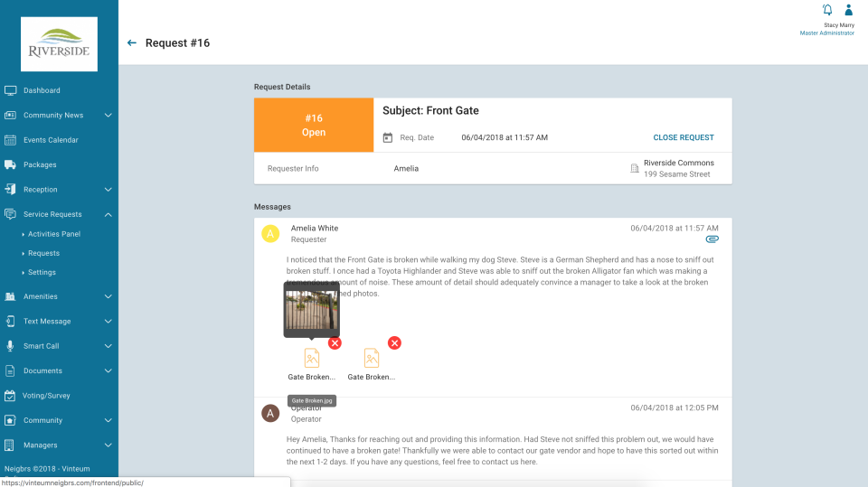The height and width of the screenshot is (487, 868).
Task: Select Activities Panel submenu item
Action: click(54, 234)
